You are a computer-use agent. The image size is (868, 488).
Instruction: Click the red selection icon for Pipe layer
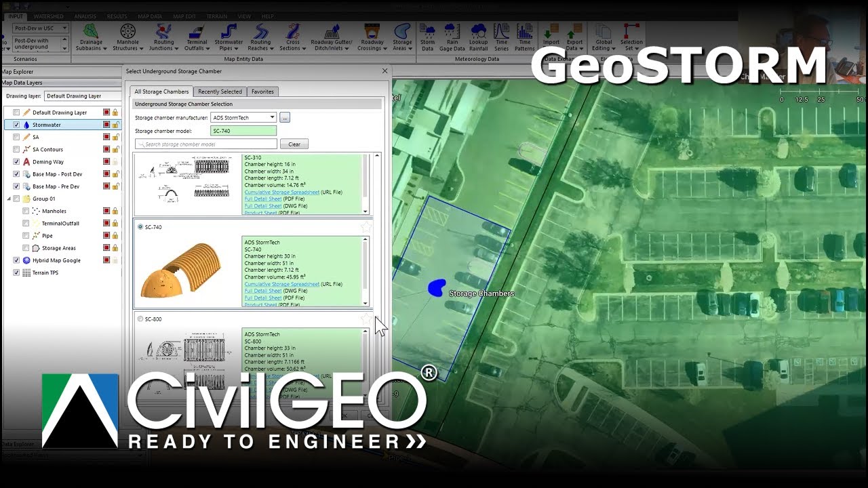pyautogui.click(x=106, y=236)
